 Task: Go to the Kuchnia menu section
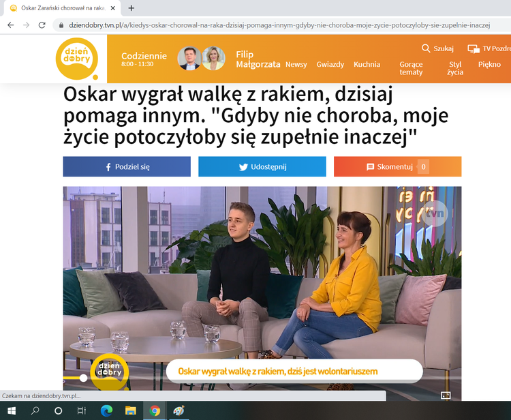pos(367,64)
